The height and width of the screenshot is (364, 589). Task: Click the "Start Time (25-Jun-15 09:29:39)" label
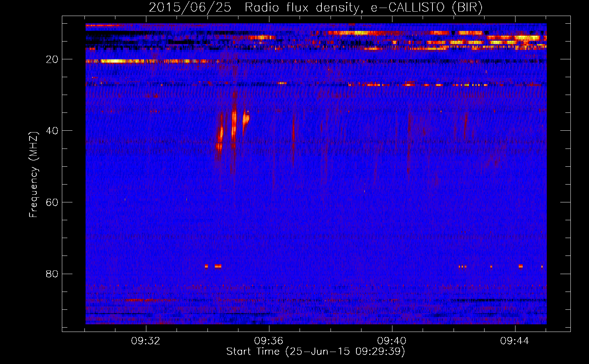(316, 352)
